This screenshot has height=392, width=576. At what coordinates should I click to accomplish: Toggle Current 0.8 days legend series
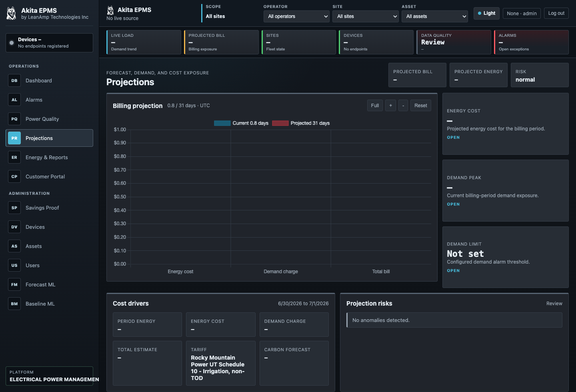(x=241, y=123)
